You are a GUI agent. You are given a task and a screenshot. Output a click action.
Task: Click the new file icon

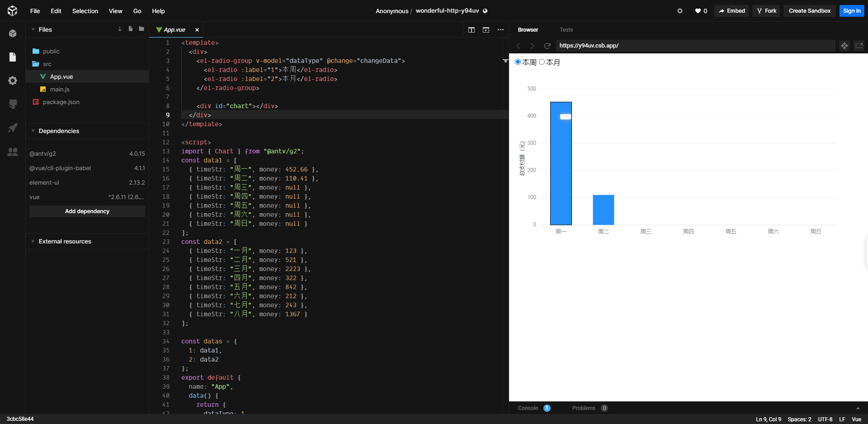pyautogui.click(x=131, y=29)
